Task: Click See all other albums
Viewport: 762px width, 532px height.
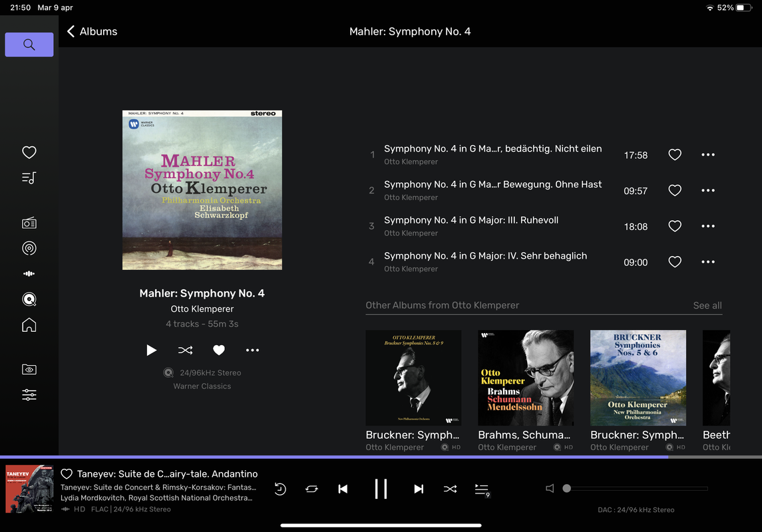Action: pyautogui.click(x=707, y=305)
